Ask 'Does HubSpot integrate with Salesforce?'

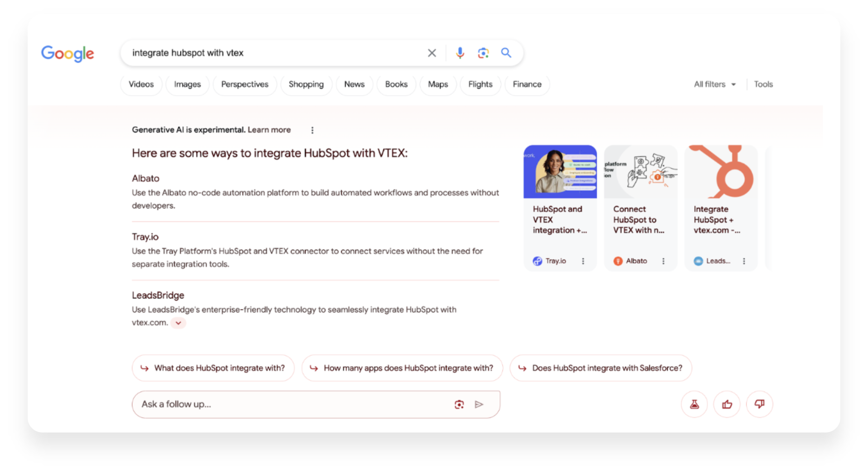[x=600, y=368]
